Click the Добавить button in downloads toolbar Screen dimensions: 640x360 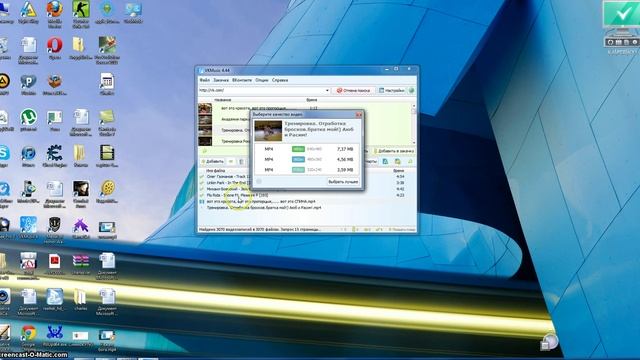click(212, 162)
